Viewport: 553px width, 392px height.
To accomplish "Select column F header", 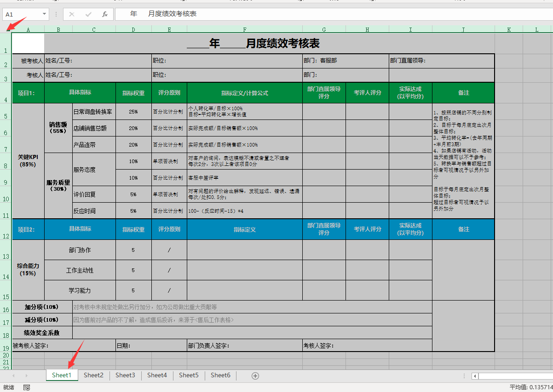I will [x=245, y=29].
